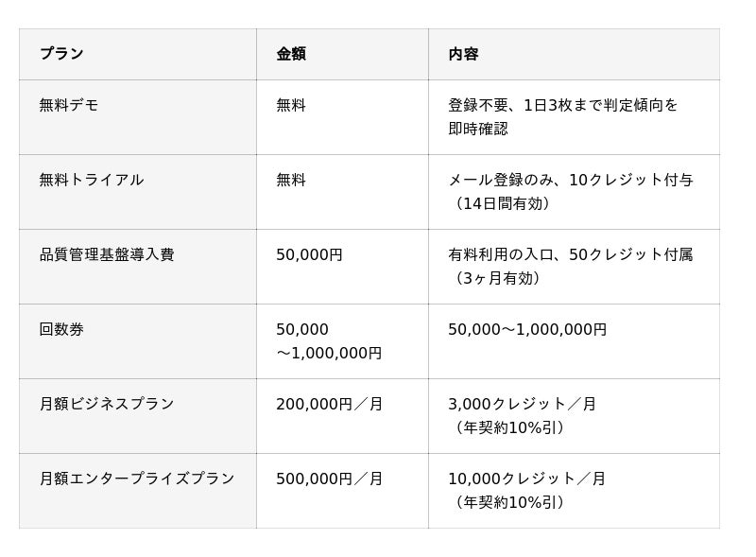Click the 無料 price for 無料デモ
This screenshot has height=557, width=756.
pos(291,105)
